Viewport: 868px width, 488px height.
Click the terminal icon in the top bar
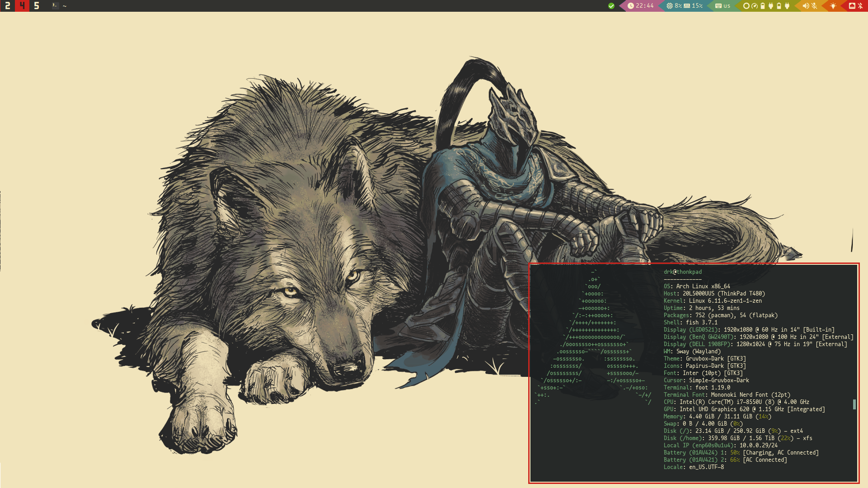pos(55,6)
